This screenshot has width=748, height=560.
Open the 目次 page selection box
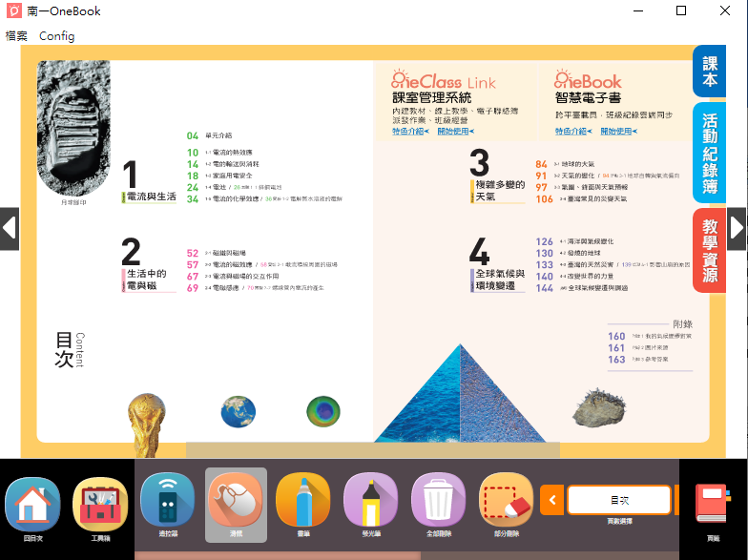coord(618,499)
